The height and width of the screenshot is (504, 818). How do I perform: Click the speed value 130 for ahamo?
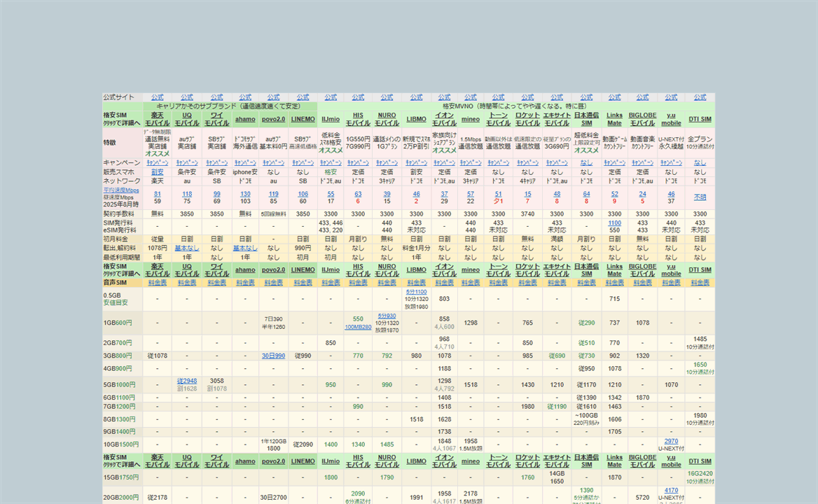(245, 194)
